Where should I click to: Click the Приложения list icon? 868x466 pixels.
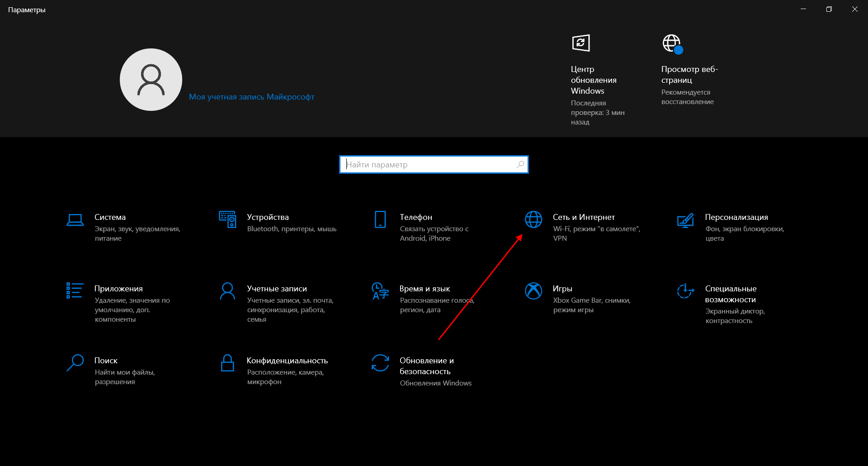point(75,290)
